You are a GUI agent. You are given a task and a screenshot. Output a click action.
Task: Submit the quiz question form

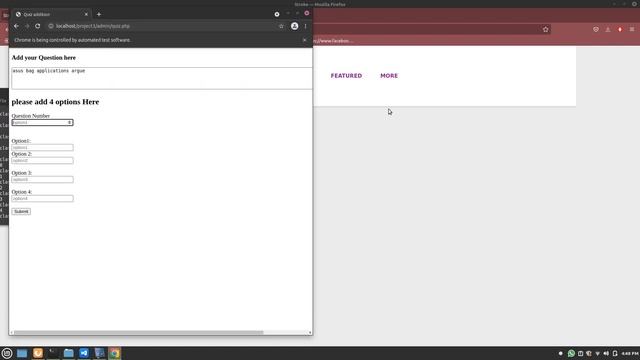point(21,211)
